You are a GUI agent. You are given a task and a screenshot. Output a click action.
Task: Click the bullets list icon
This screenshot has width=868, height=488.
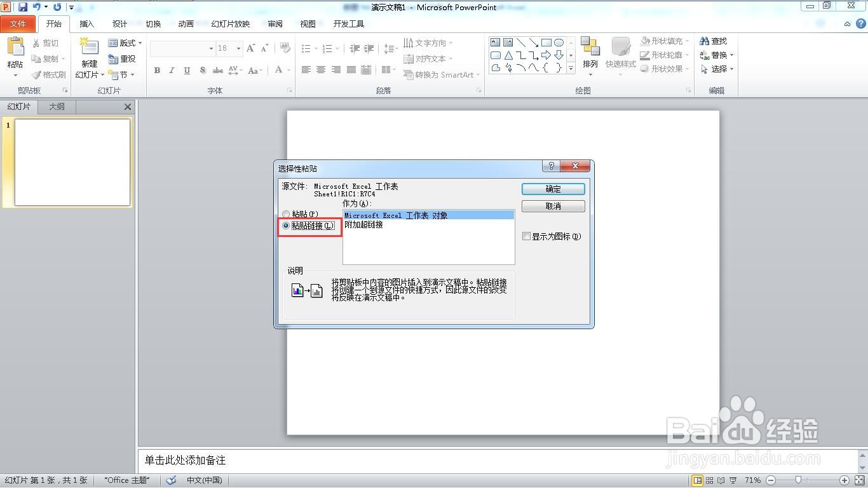(x=306, y=49)
